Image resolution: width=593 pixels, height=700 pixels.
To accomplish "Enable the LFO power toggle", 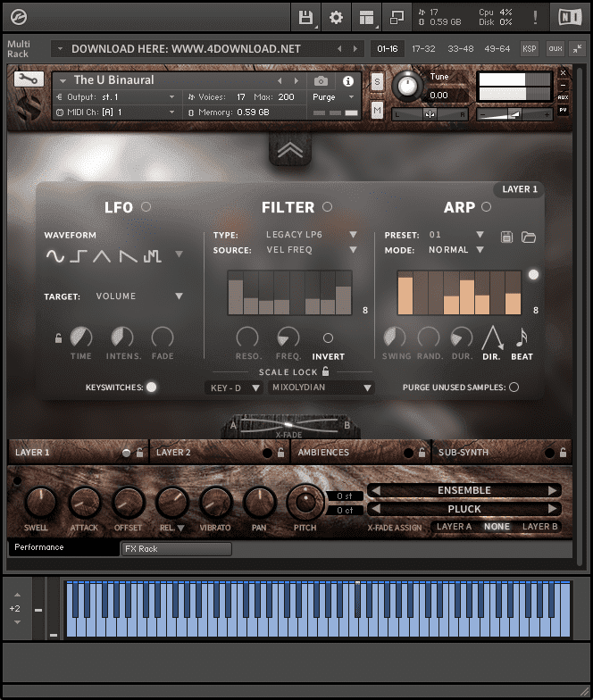I will pos(146,207).
